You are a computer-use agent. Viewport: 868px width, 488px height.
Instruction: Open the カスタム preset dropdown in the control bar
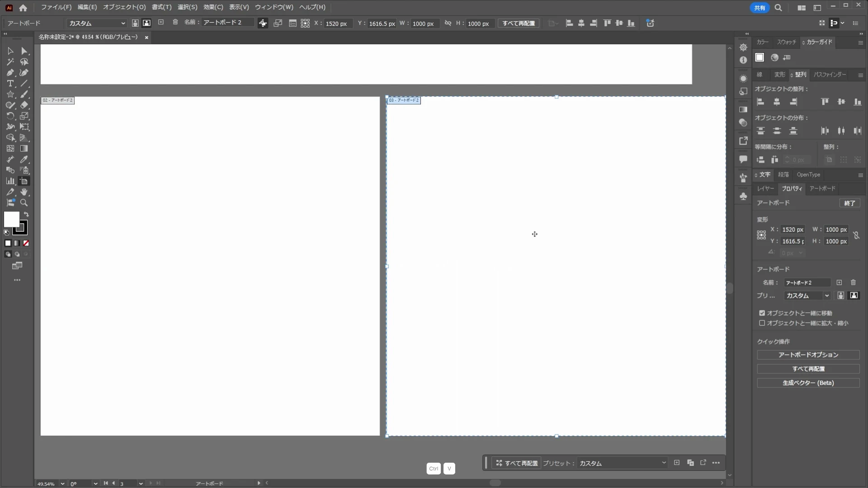click(96, 23)
